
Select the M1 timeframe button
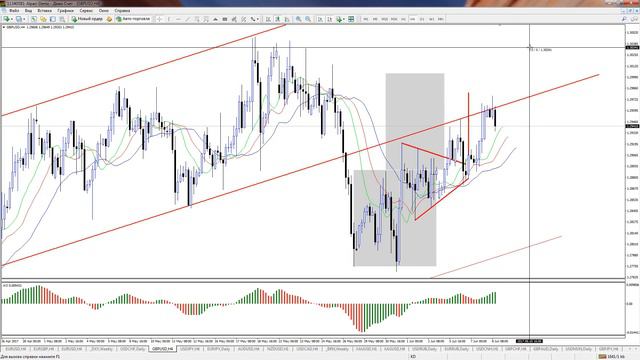[x=366, y=19]
